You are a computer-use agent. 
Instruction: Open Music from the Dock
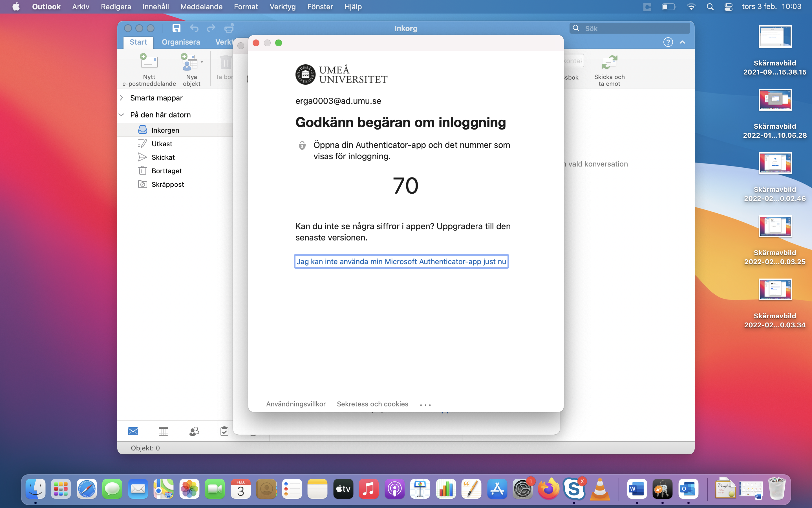pyautogui.click(x=369, y=489)
